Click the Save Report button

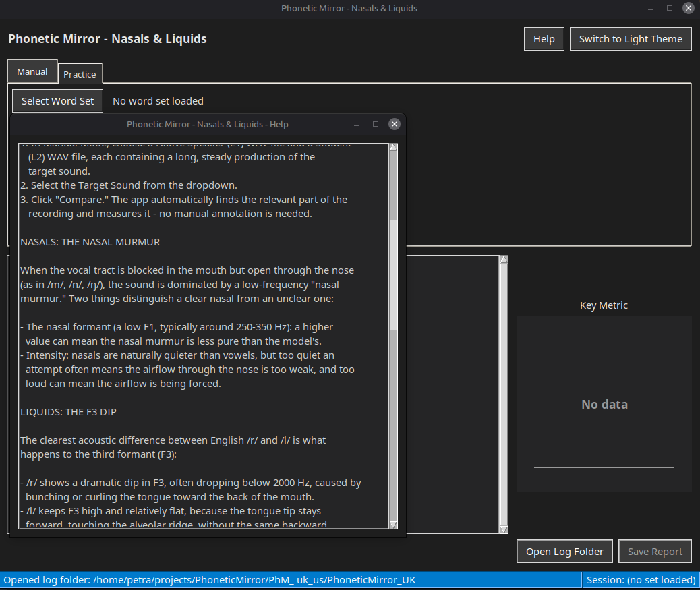click(654, 551)
